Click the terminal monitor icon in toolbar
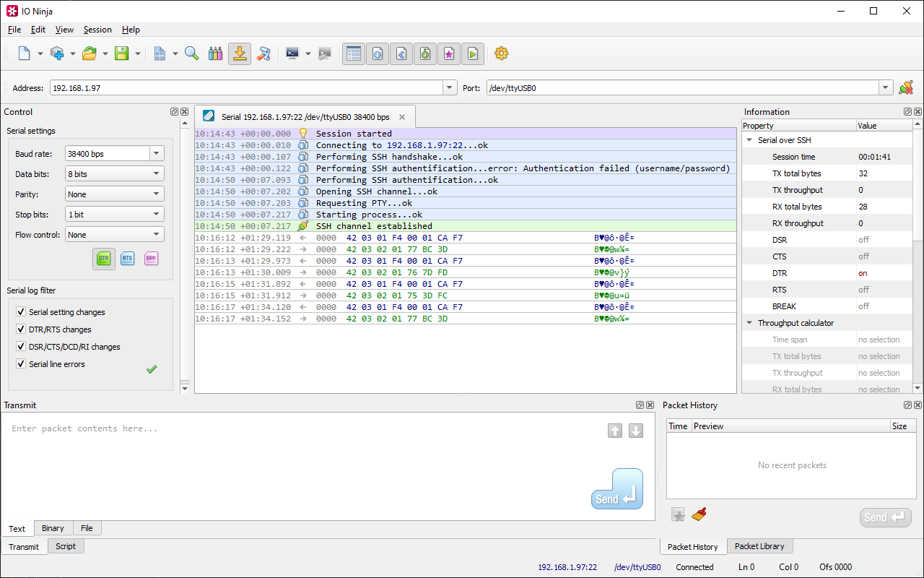This screenshot has height=578, width=924. 292,53
